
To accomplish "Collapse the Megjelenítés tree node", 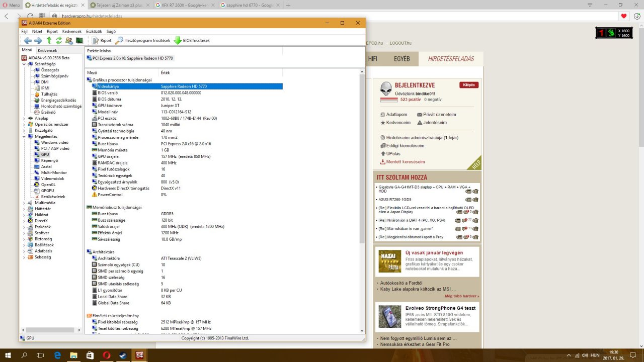I will (x=24, y=136).
